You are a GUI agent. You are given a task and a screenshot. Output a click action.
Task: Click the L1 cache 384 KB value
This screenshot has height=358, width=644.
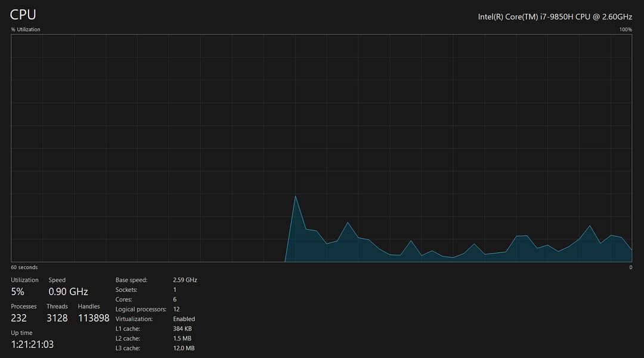[x=182, y=329]
